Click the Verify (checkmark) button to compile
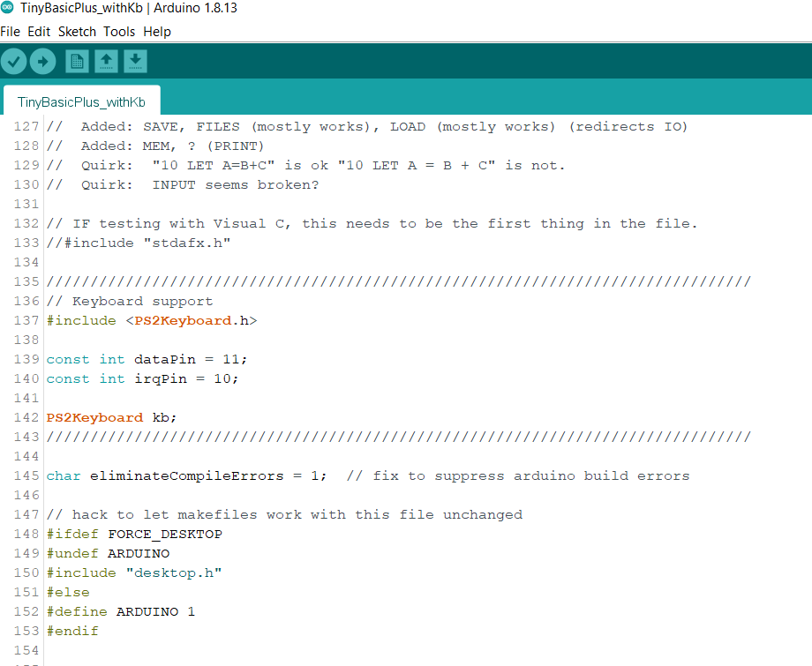This screenshot has height=666, width=812. tap(14, 61)
